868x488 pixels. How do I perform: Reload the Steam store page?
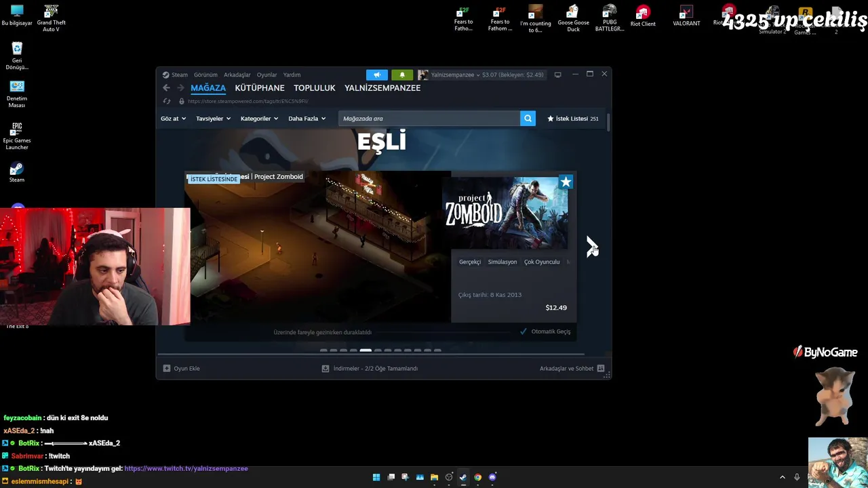coord(167,102)
